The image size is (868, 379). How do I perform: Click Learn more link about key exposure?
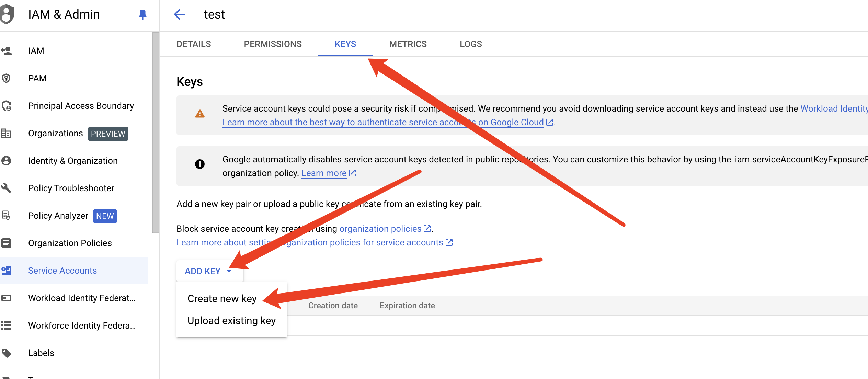point(324,173)
